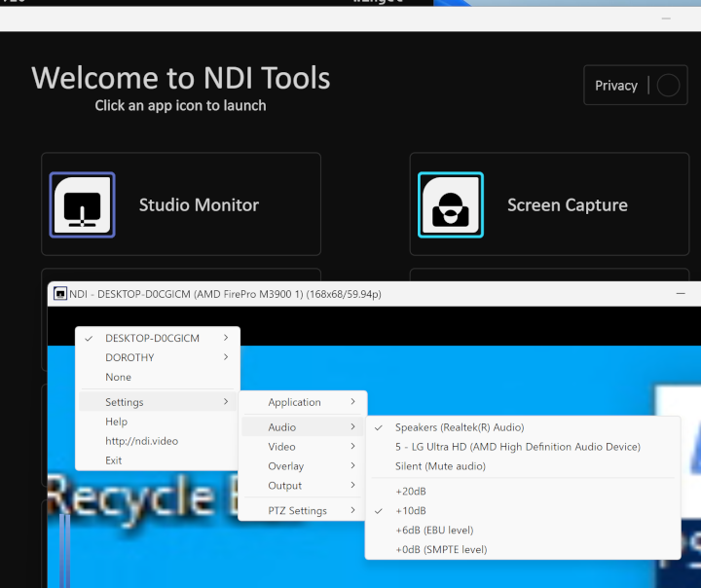This screenshot has height=588, width=701.
Task: Choose Silent (Mute audio) option
Action: pos(523,466)
